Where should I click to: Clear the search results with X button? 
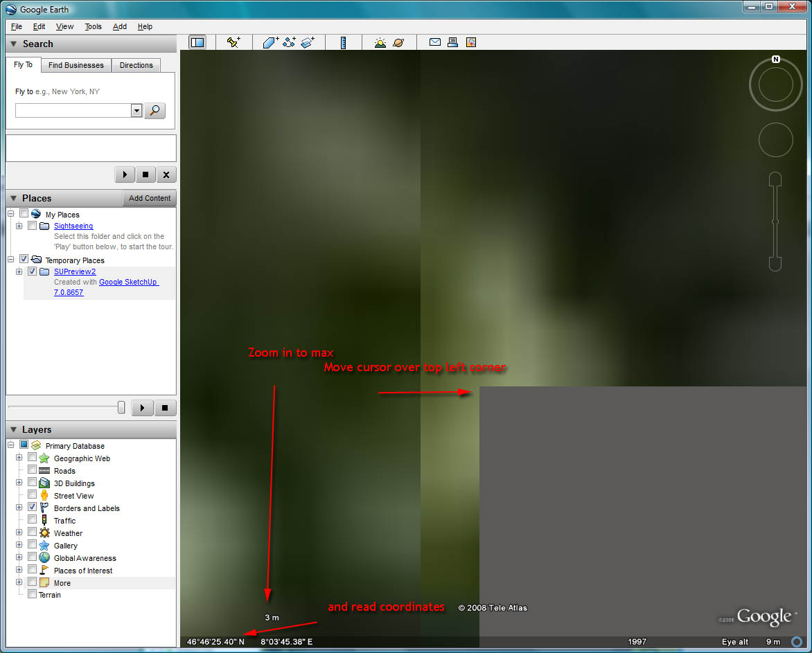[166, 175]
